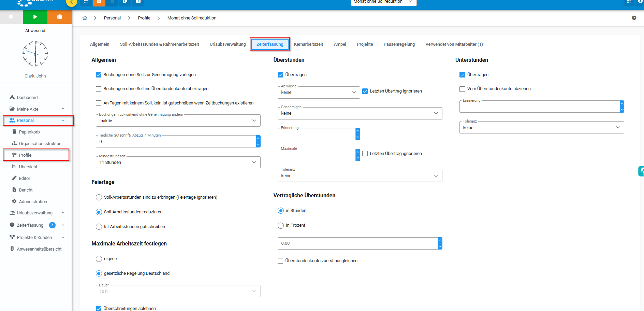Click the grey stop button
This screenshot has width=644, height=311.
pos(11,17)
